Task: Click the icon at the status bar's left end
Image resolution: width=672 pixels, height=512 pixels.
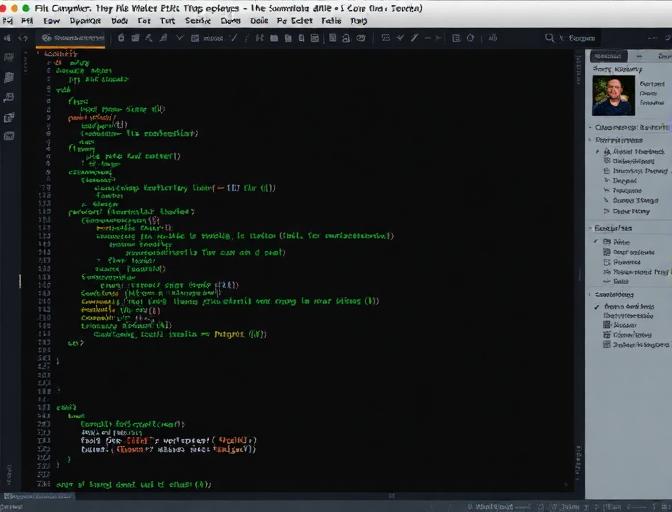Action: coord(8,495)
